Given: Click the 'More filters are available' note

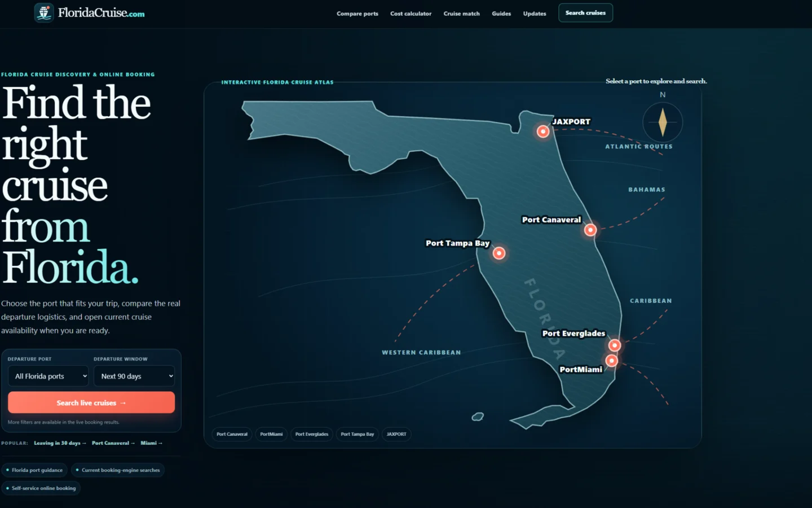Looking at the screenshot, I should (x=64, y=422).
